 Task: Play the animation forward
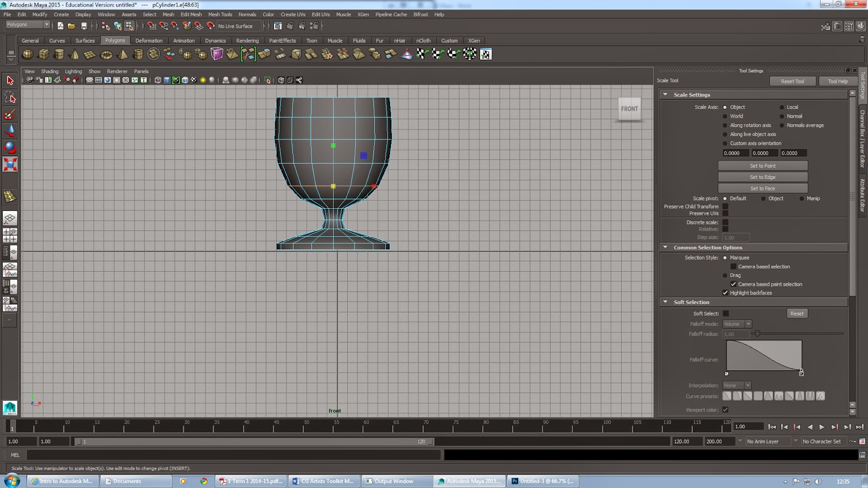822,427
